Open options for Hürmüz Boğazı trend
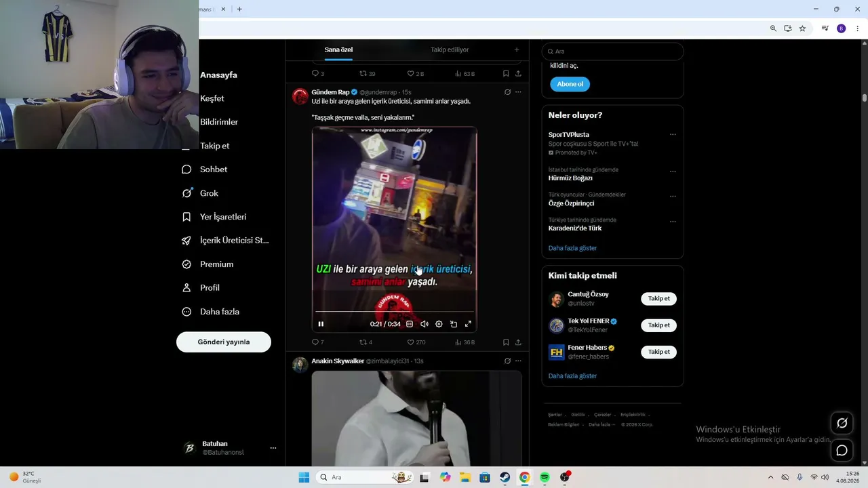868x488 pixels. coord(673,171)
